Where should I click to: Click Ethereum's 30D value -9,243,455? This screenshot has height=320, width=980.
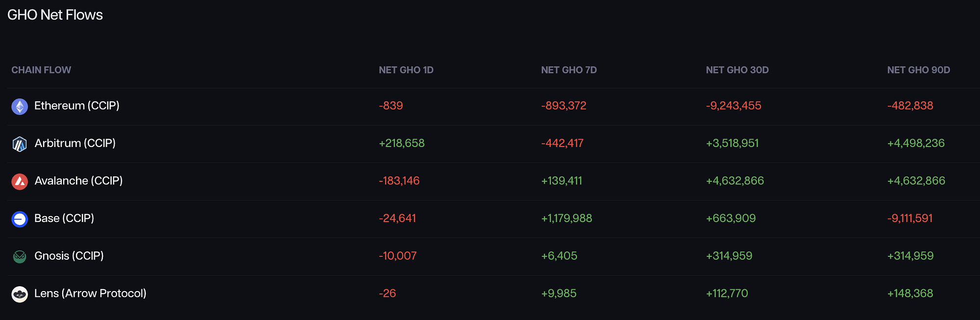(x=733, y=106)
